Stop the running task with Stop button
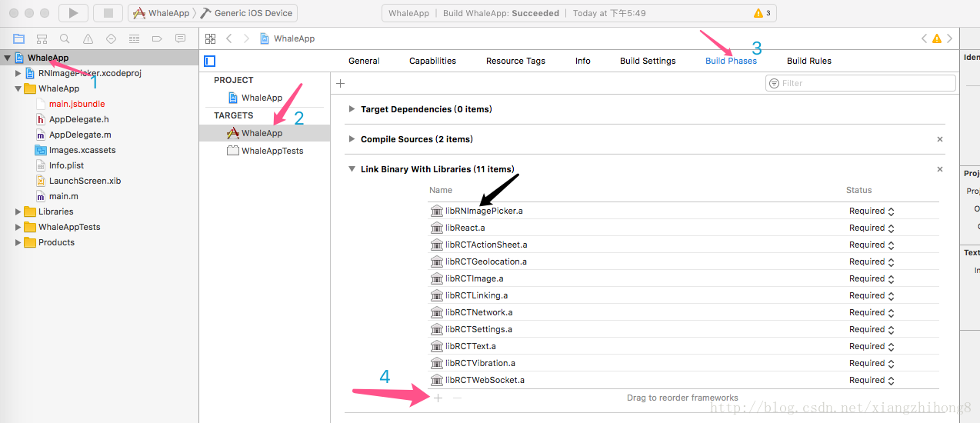980x423 pixels. click(108, 13)
